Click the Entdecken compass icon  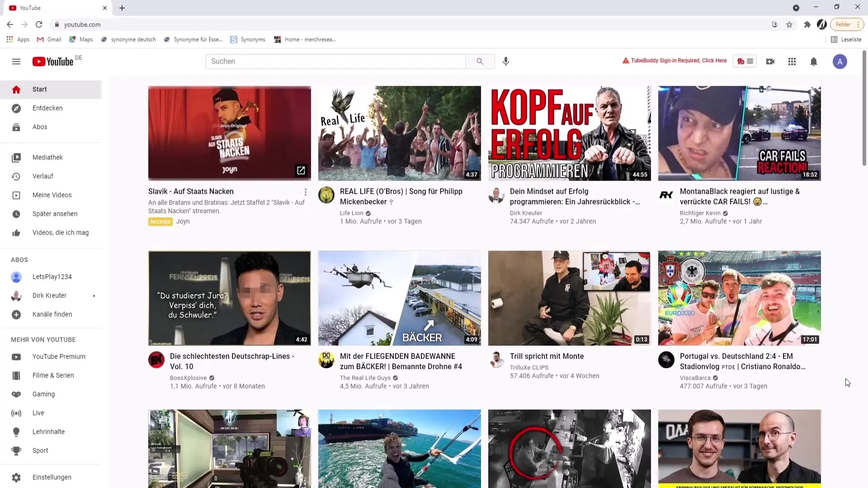[x=16, y=108]
